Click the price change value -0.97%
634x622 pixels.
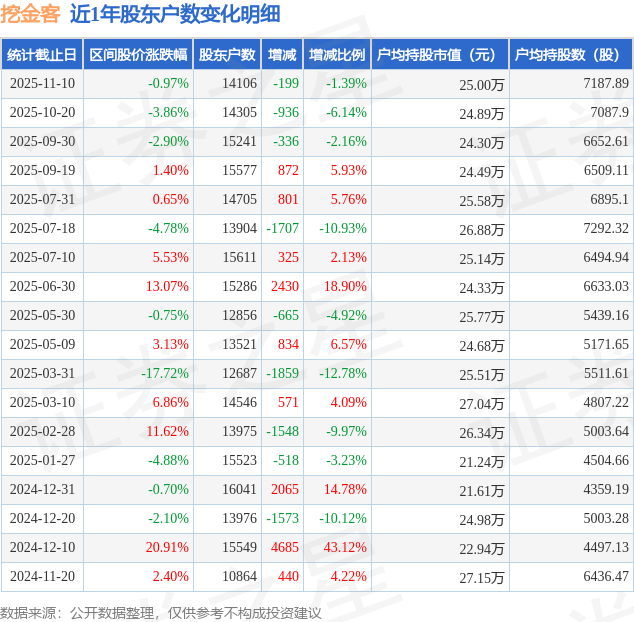point(168,83)
